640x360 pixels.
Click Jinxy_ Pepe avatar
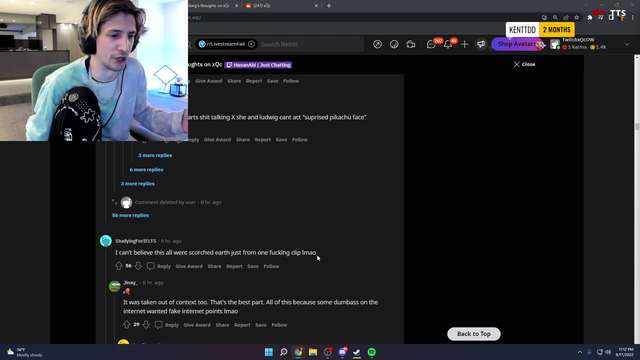(x=115, y=286)
